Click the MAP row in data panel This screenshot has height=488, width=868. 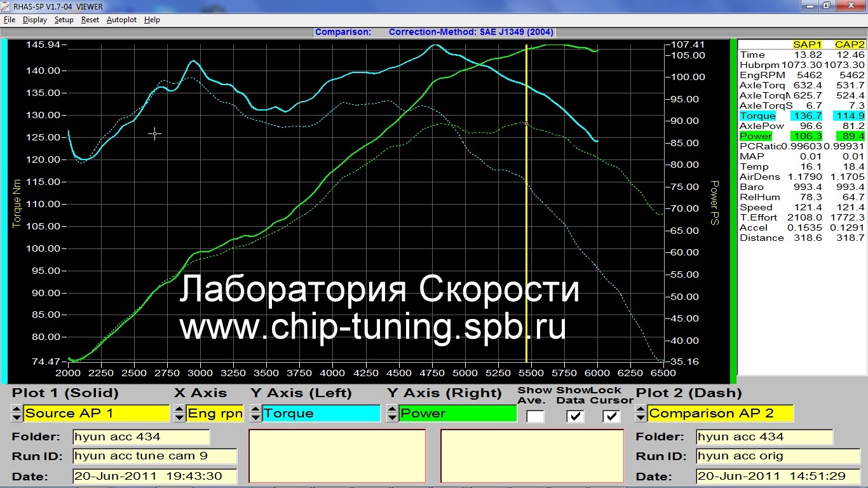coord(802,156)
